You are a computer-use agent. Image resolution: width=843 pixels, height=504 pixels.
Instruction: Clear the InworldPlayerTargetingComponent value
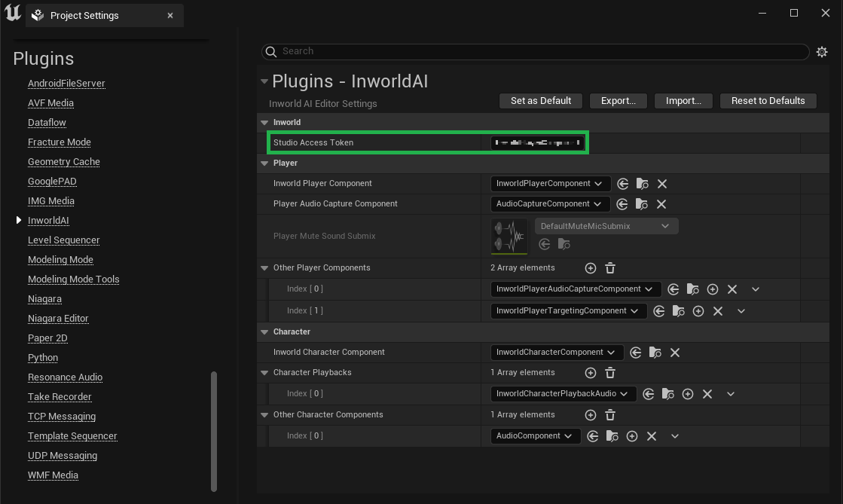point(718,311)
